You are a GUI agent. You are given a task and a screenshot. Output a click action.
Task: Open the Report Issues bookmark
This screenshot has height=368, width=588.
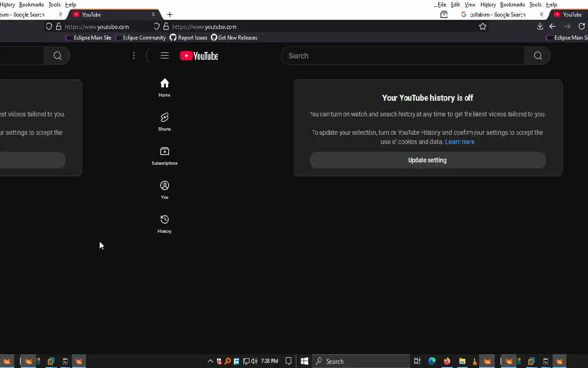click(x=188, y=38)
